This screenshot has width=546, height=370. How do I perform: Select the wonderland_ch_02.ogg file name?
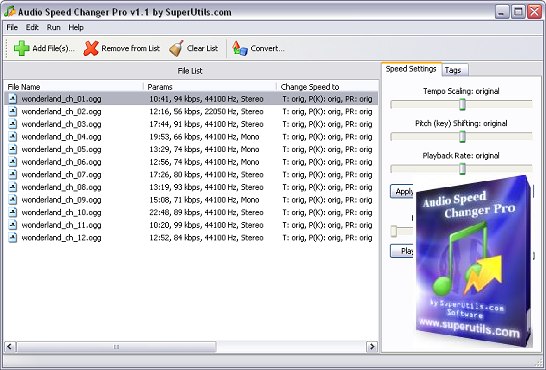(x=61, y=111)
